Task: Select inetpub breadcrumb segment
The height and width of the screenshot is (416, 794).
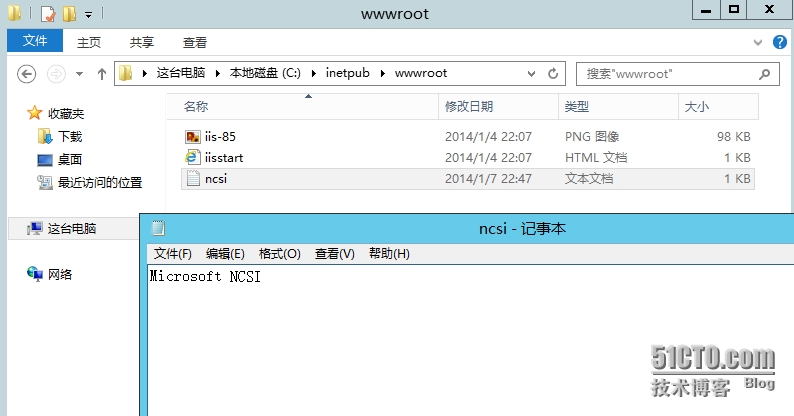Action: 347,73
